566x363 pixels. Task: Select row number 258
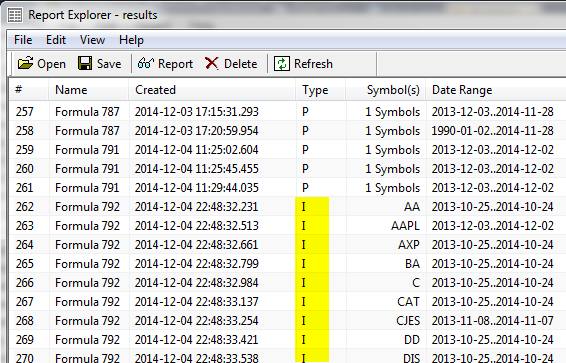25,131
